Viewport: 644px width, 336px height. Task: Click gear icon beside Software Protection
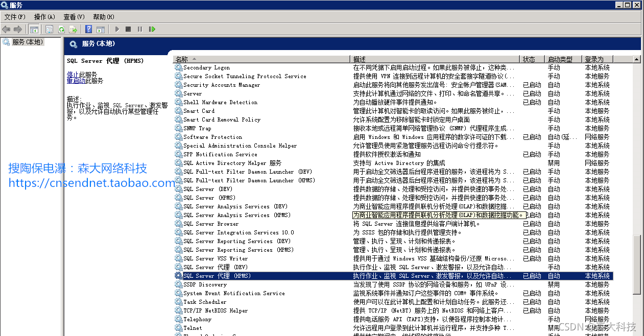[178, 137]
